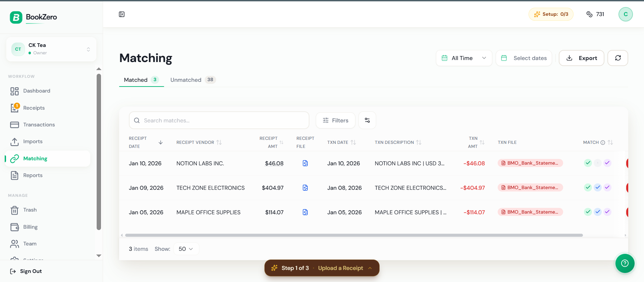Viewport: 644px width, 282px height.
Task: Sort by Match column
Action: point(610,143)
